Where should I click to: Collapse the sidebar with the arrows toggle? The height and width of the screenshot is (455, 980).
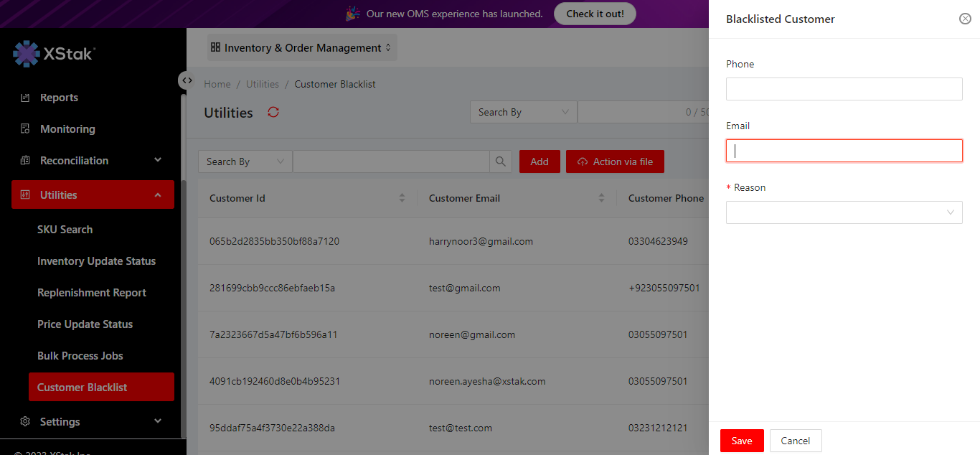187,80
